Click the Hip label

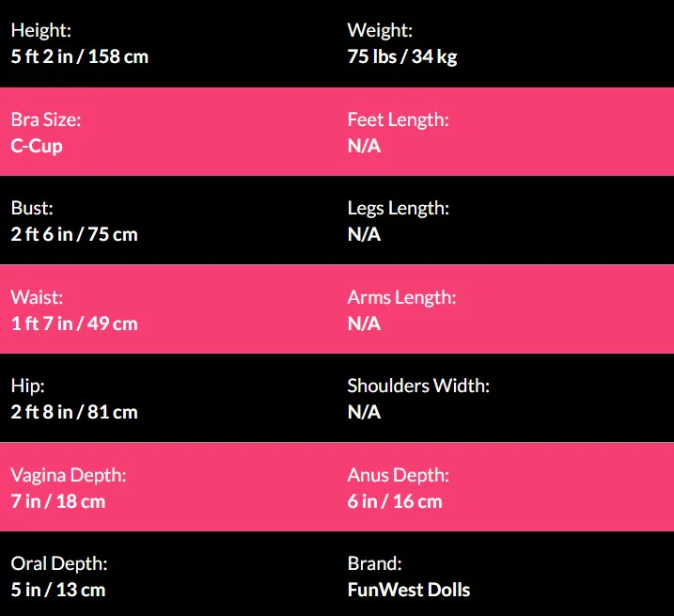pos(27,386)
